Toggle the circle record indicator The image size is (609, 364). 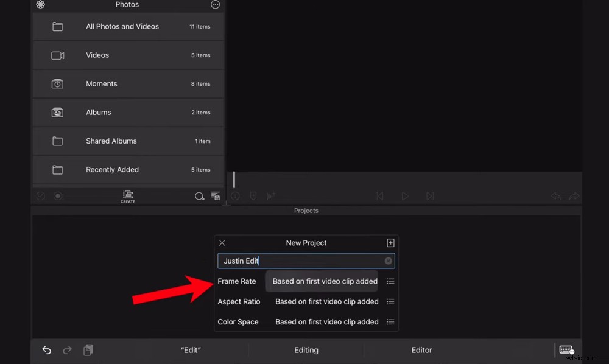coord(58,195)
